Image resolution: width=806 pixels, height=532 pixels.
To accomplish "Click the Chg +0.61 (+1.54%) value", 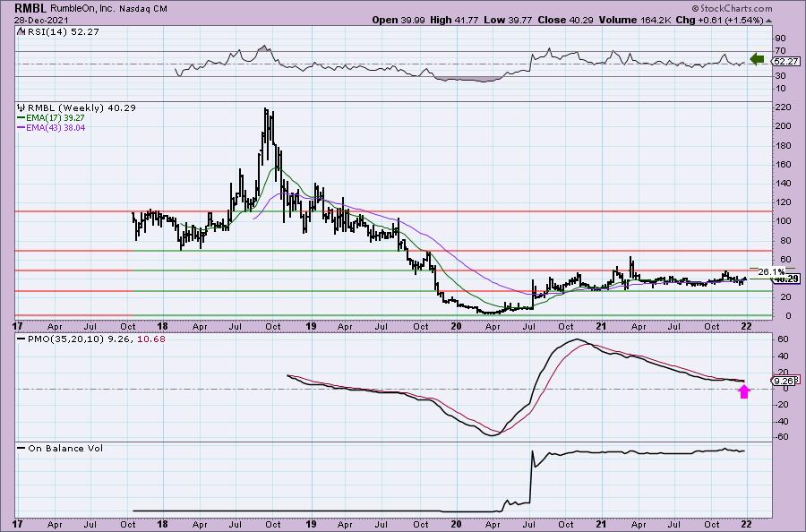I will coord(721,20).
